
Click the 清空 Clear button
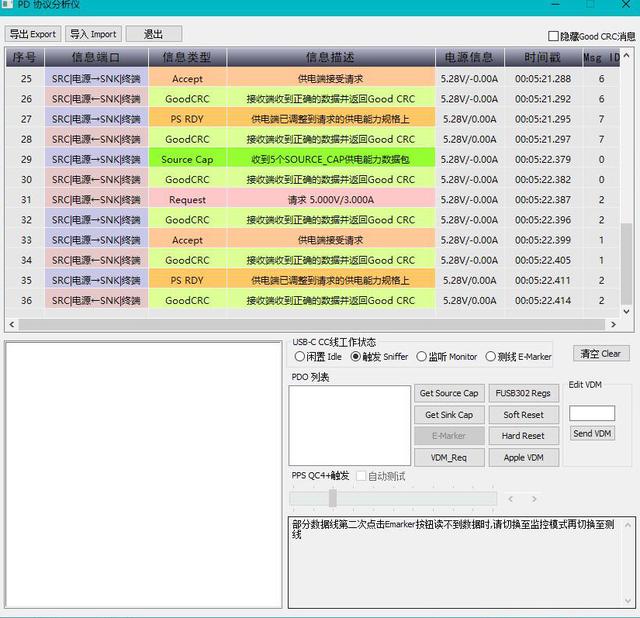601,353
